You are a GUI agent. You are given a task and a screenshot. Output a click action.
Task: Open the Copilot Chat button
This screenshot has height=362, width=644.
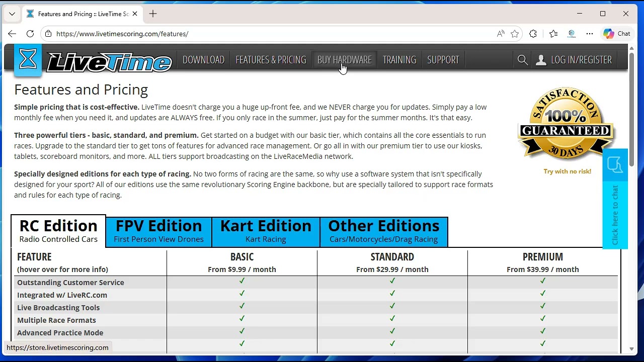(x=617, y=34)
